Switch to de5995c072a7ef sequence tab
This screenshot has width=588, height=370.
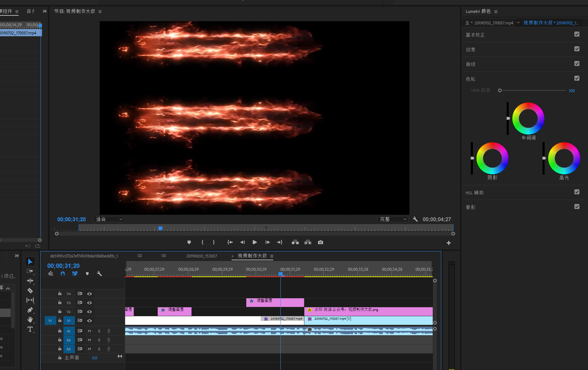click(x=84, y=256)
